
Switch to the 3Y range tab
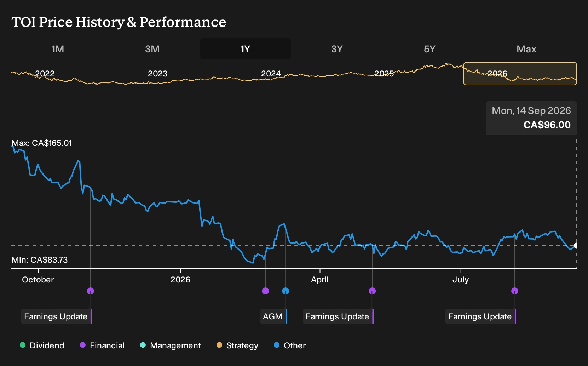(337, 49)
